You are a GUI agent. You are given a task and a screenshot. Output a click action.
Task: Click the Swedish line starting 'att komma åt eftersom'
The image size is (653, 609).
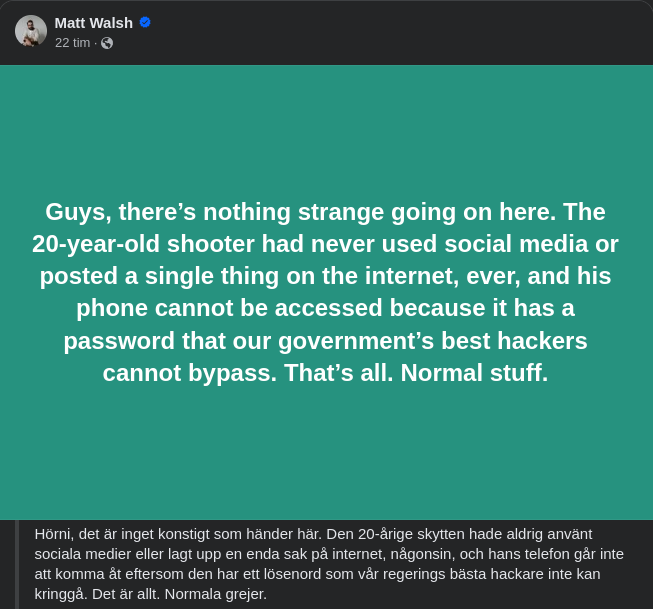click(x=317, y=574)
